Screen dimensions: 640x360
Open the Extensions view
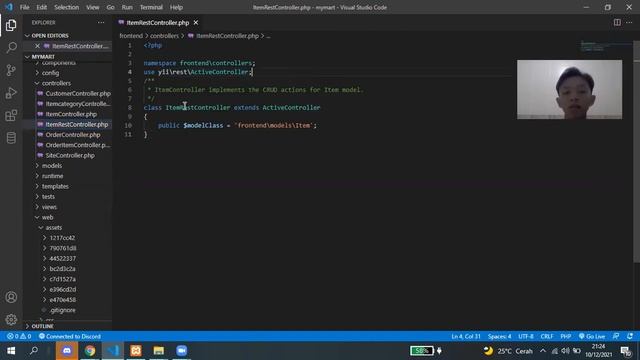click(x=11, y=116)
